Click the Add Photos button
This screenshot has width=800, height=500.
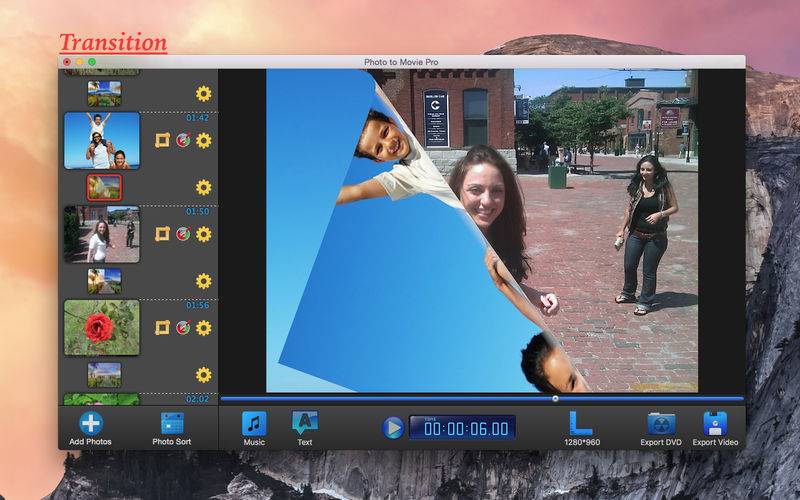tap(90, 428)
